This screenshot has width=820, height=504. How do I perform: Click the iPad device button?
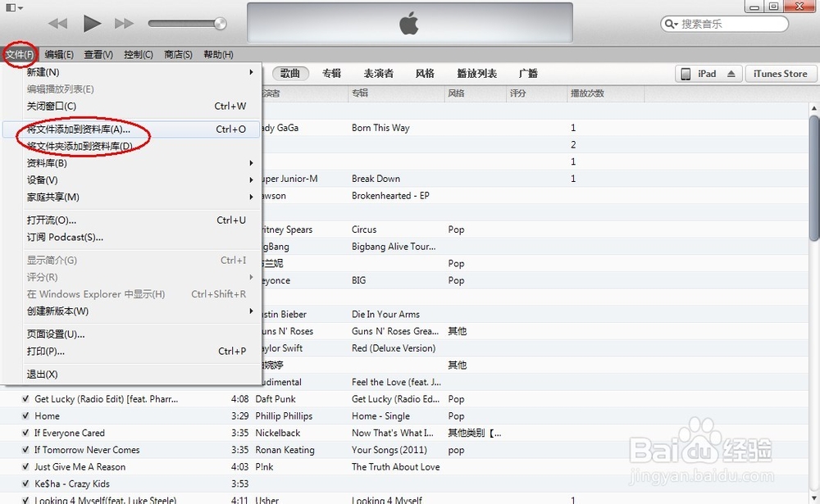(708, 74)
